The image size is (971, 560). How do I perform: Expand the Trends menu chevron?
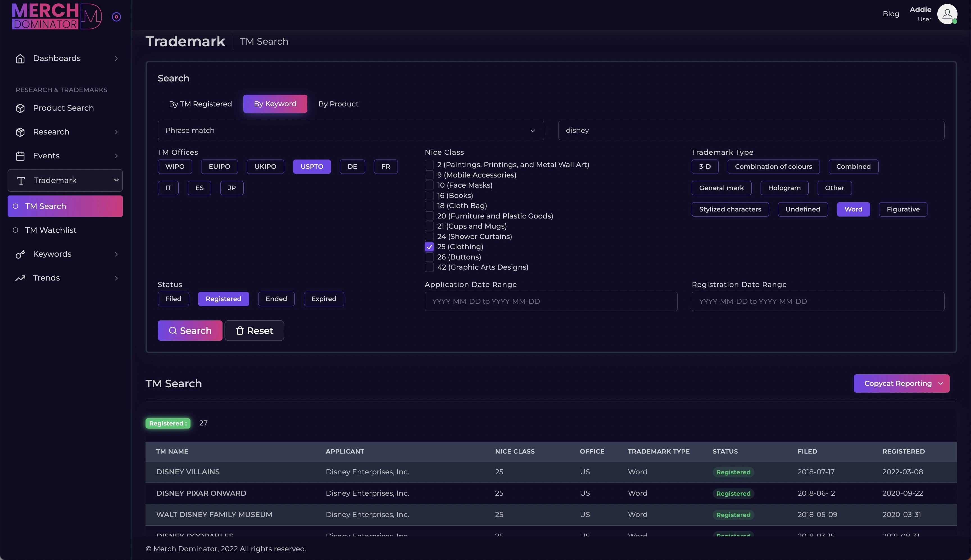tap(116, 278)
